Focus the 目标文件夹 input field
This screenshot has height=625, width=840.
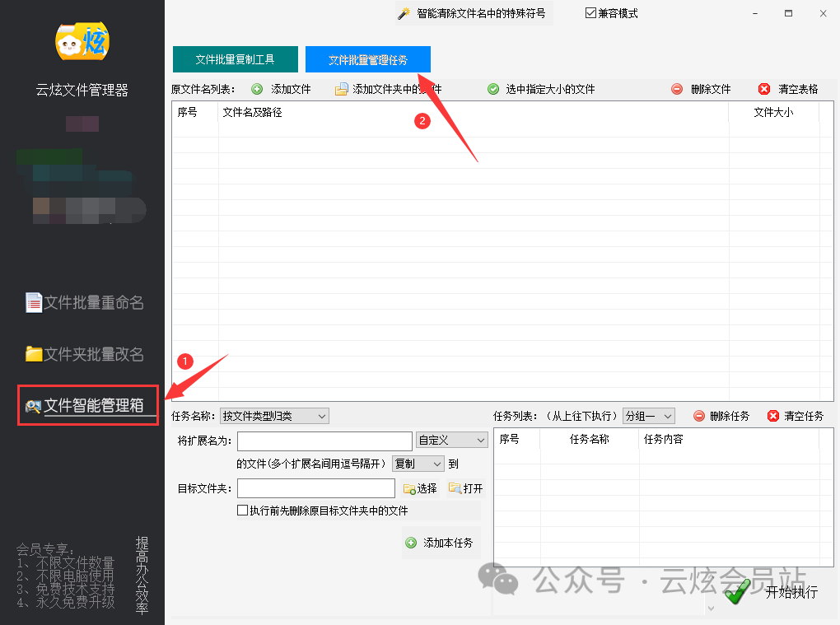coord(316,488)
